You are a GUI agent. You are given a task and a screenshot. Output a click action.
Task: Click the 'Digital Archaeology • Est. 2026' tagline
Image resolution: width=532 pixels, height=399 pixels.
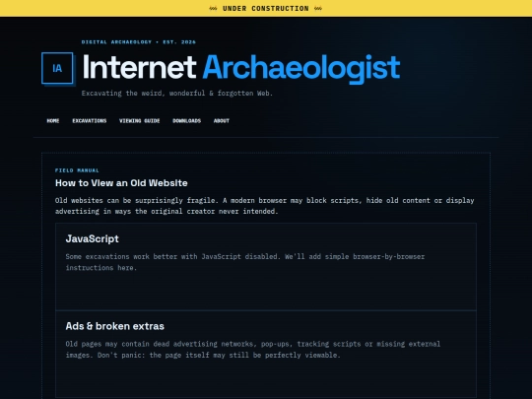click(139, 42)
